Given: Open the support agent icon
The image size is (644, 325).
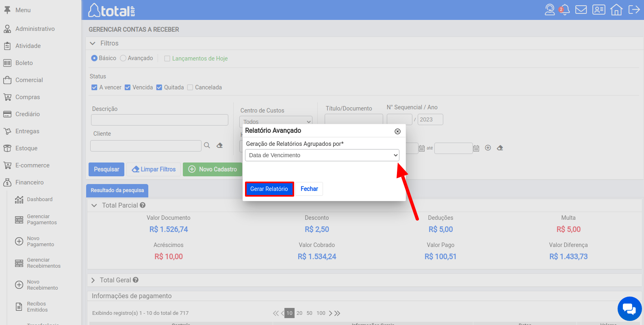Looking at the screenshot, I should 549,10.
